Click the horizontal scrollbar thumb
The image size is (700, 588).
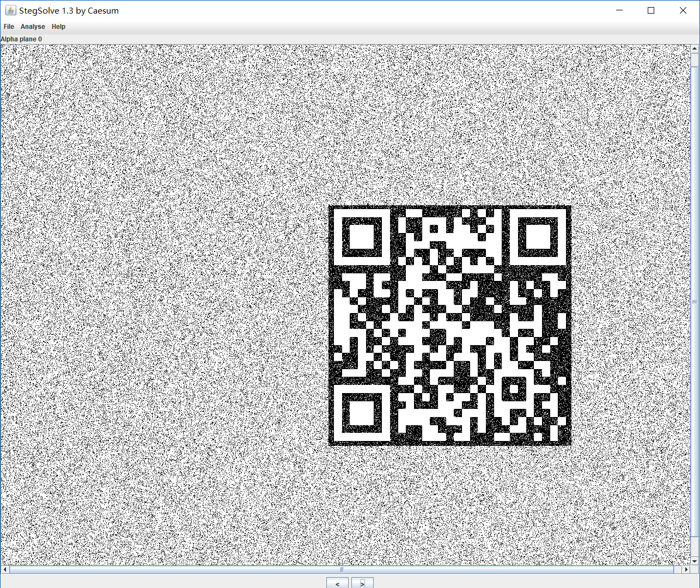coord(342,569)
